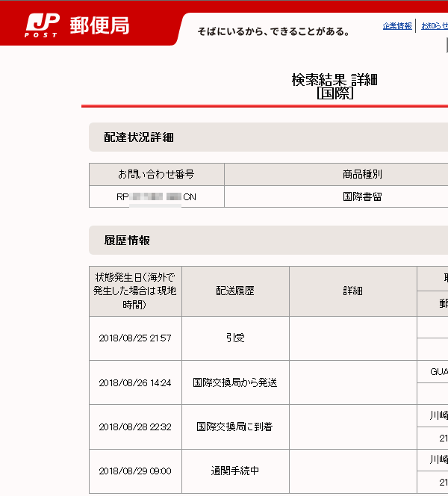The width and height of the screenshot is (448, 496).
Task: Select the date 2018/08/26 14:24
Action: point(135,382)
